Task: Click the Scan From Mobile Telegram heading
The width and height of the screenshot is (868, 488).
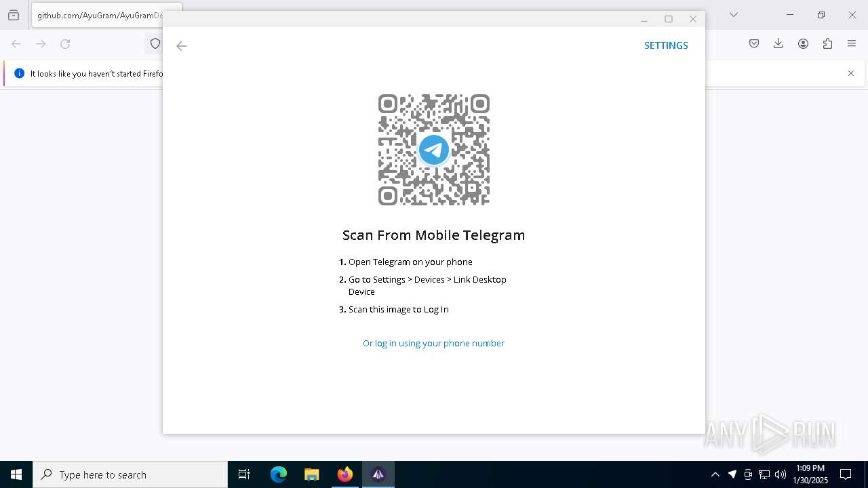Action: (434, 235)
